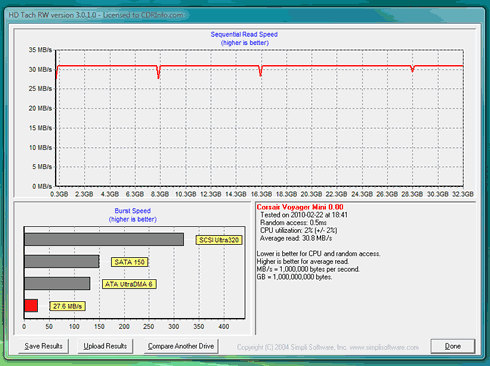Screen dimensions: 490x366
Task: Click the red dip near 8.3GB
Action: click(159, 72)
